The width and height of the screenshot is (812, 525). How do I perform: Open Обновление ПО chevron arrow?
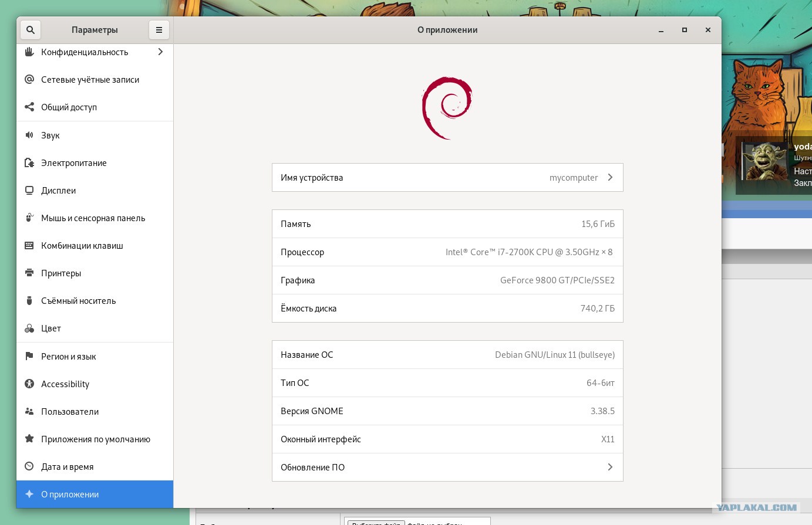click(x=610, y=467)
